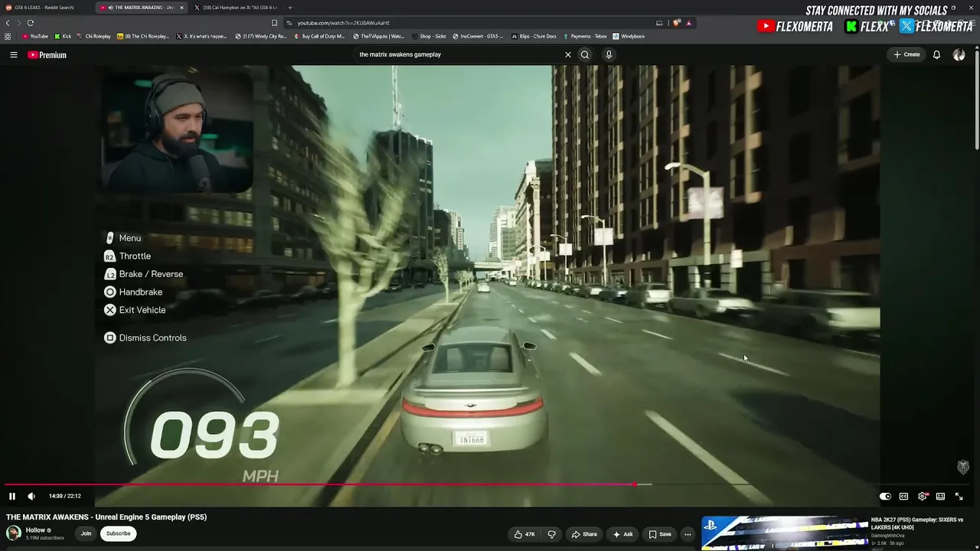The height and width of the screenshot is (551, 980).
Task: Open NBA 2K27 recommended video thumbnail
Action: pyautogui.click(x=784, y=533)
